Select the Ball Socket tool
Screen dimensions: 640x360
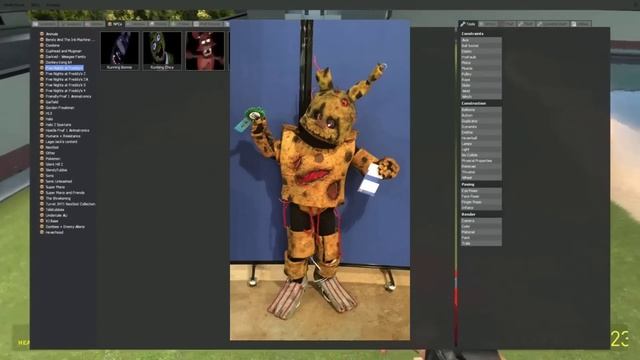pyautogui.click(x=481, y=46)
